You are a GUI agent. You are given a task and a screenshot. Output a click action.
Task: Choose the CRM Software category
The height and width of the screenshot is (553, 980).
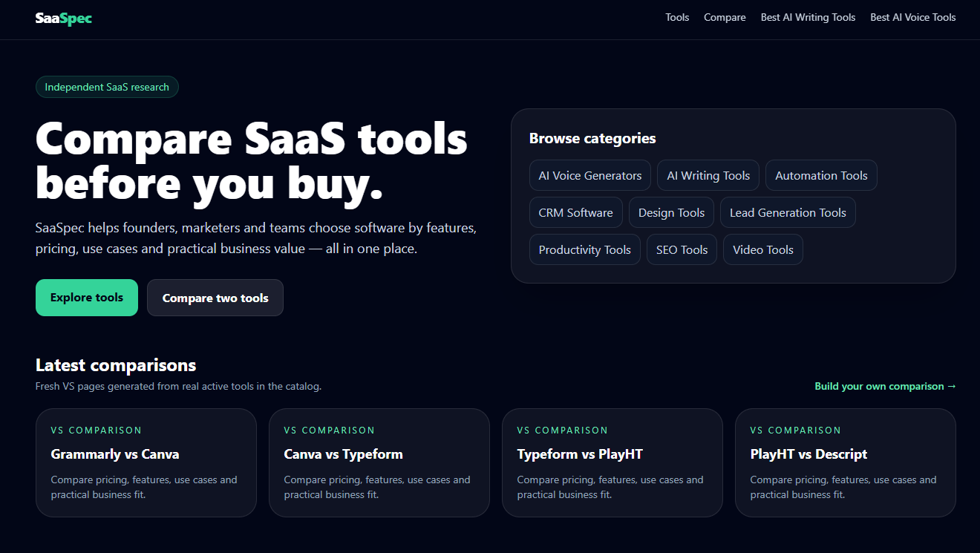tap(576, 212)
